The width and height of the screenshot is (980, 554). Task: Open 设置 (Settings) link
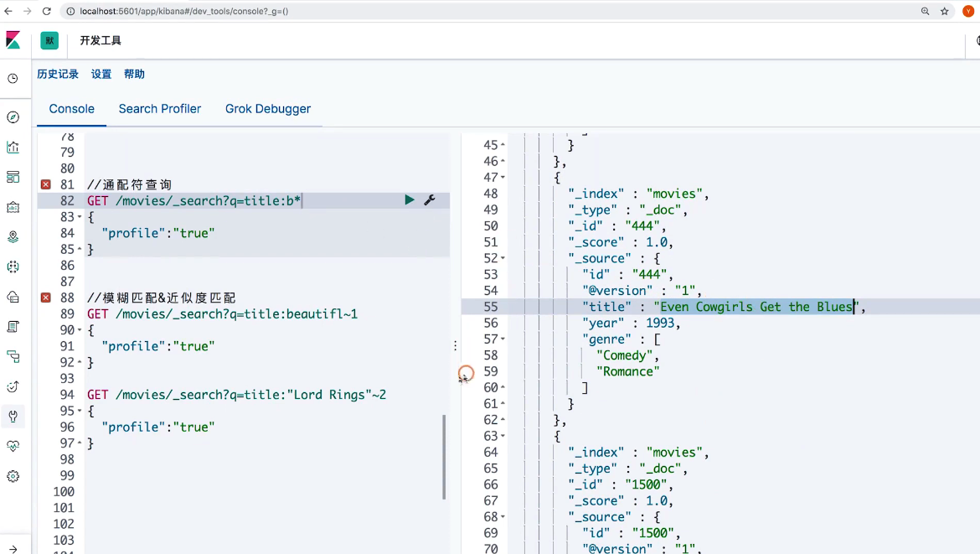101,75
